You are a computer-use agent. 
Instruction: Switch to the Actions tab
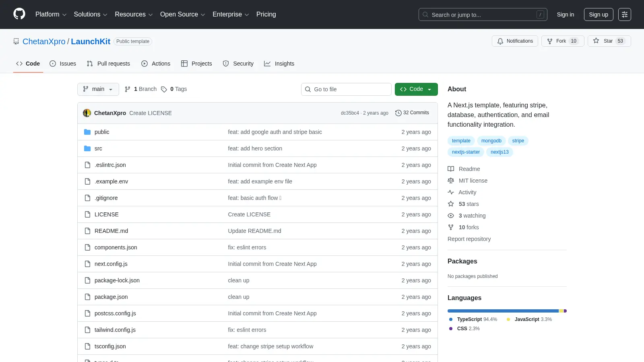[x=156, y=64]
